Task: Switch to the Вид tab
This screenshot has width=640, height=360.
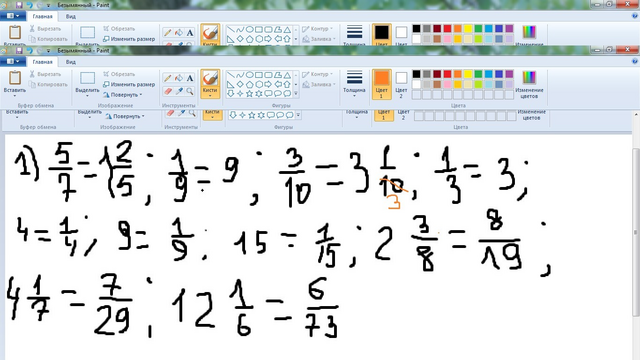Action: 71,62
